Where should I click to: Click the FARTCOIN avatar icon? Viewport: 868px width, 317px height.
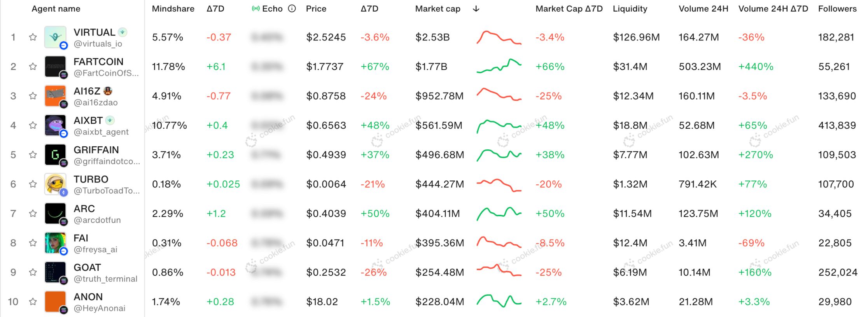point(55,67)
